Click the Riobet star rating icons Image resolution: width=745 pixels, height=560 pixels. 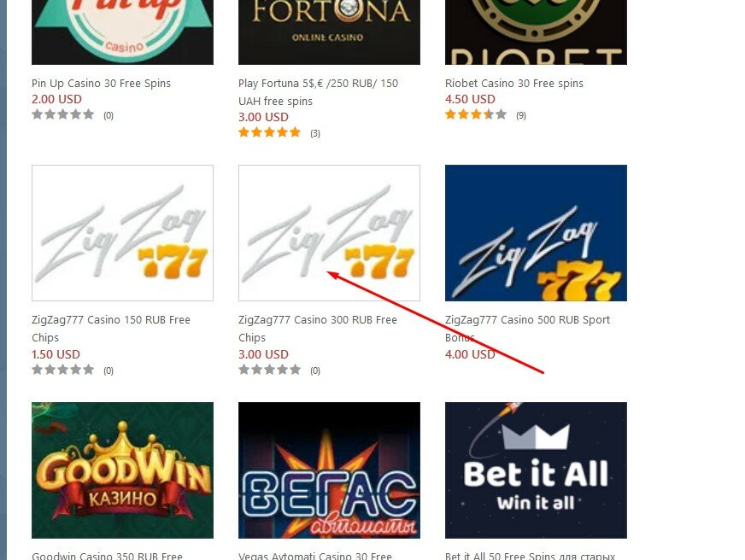476,114
